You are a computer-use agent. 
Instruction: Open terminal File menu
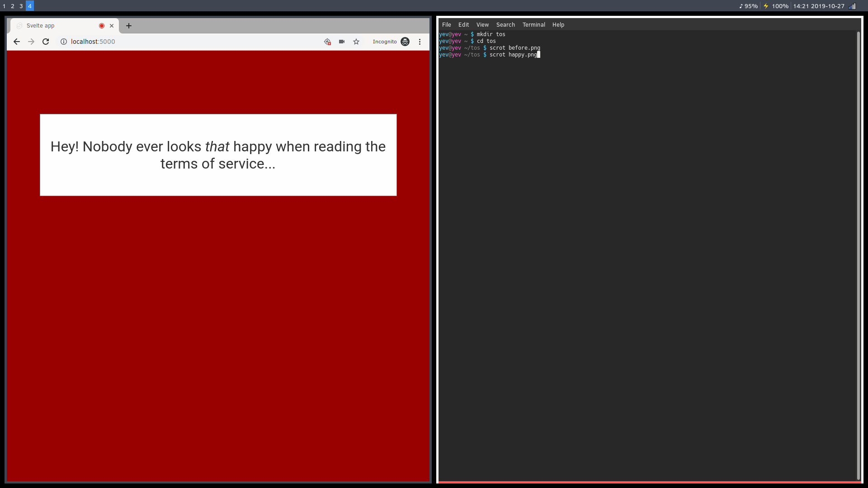click(446, 25)
